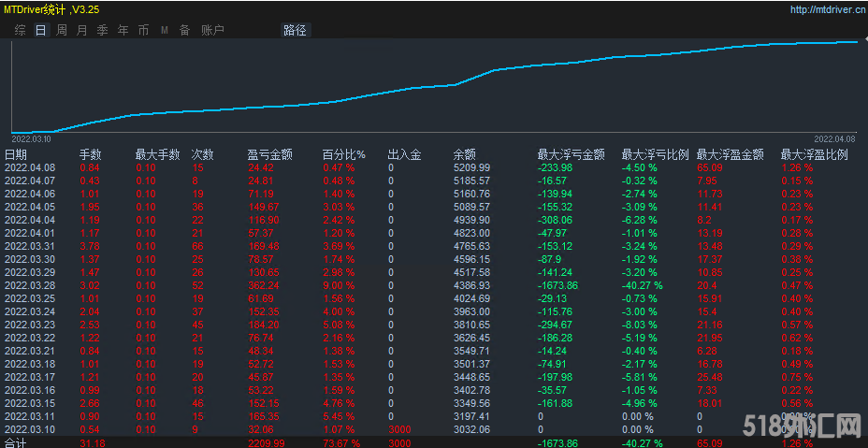Select the 2022.04.08 row date
The image size is (868, 448).
pos(29,167)
